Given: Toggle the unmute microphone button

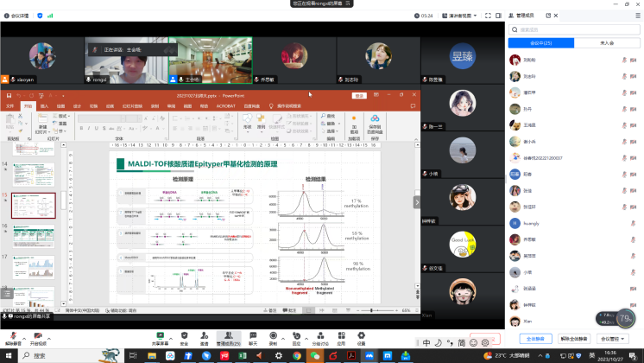Looking at the screenshot, I should point(12,334).
